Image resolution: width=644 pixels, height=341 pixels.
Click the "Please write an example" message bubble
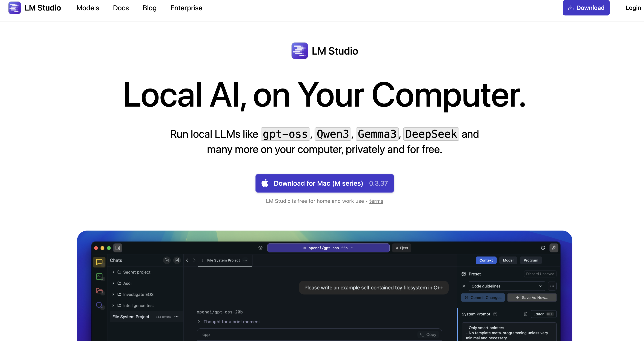[x=373, y=287]
